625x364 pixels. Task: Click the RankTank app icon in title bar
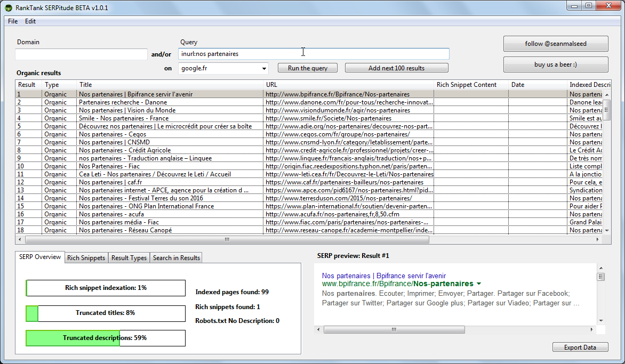(9, 8)
